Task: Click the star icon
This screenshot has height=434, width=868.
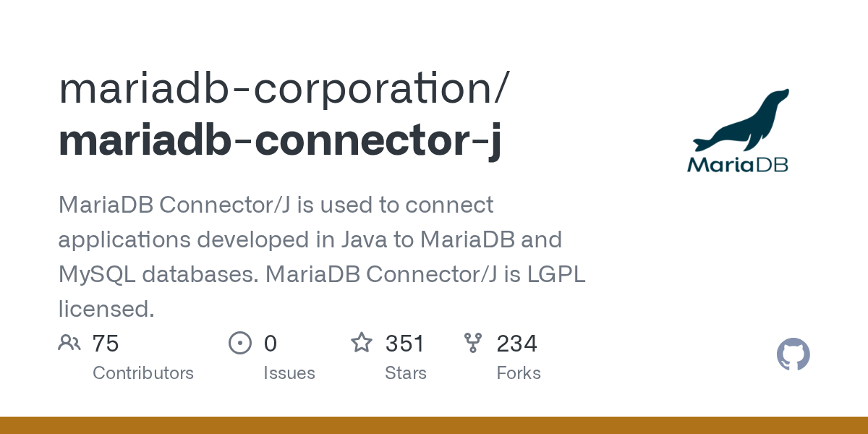Action: click(362, 343)
